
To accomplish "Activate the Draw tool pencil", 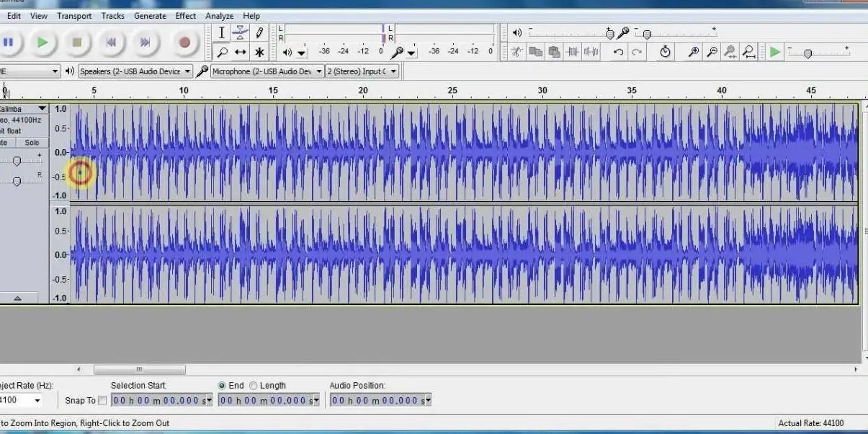I will pos(259,32).
